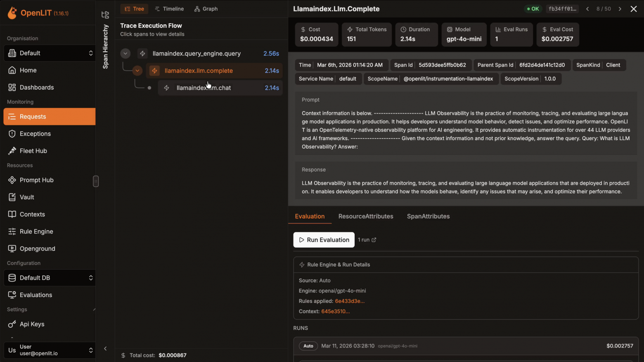Open the external link icon beside 1 run
644x362 pixels.
(x=374, y=240)
